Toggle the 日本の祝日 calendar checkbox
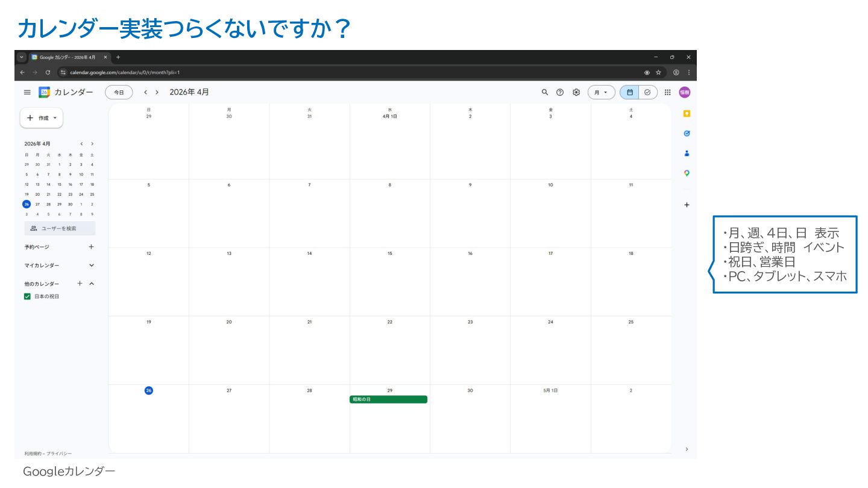The height and width of the screenshot is (488, 868). [x=27, y=296]
